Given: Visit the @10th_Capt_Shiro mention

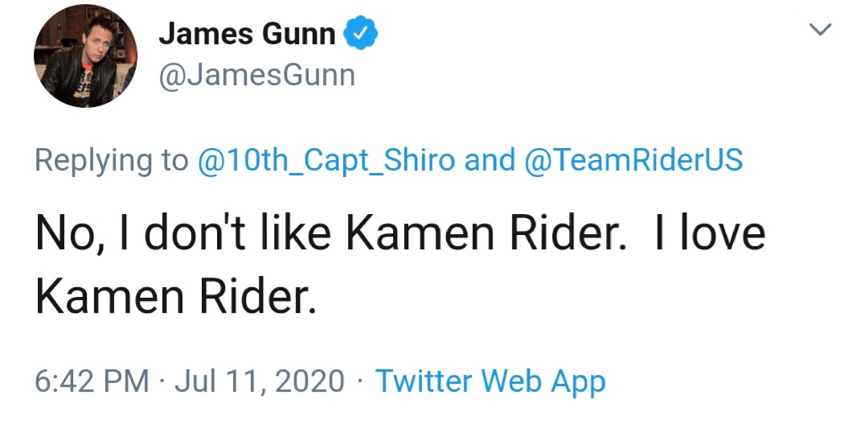Looking at the screenshot, I should 327,160.
